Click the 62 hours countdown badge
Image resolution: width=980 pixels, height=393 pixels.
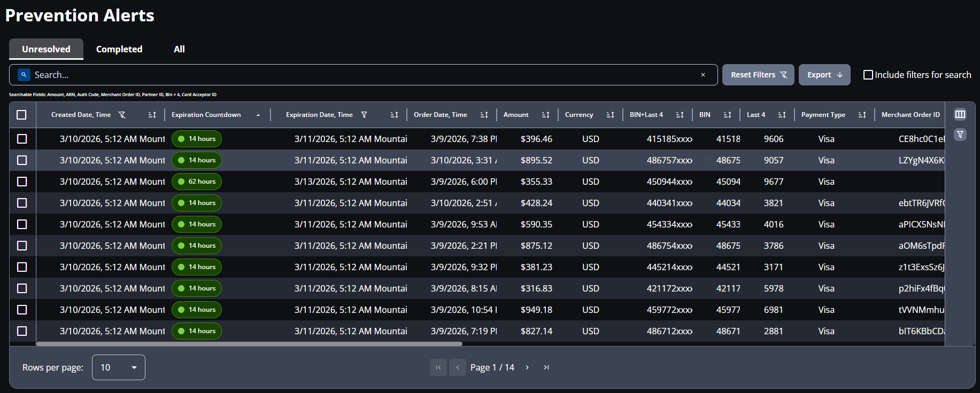[197, 182]
